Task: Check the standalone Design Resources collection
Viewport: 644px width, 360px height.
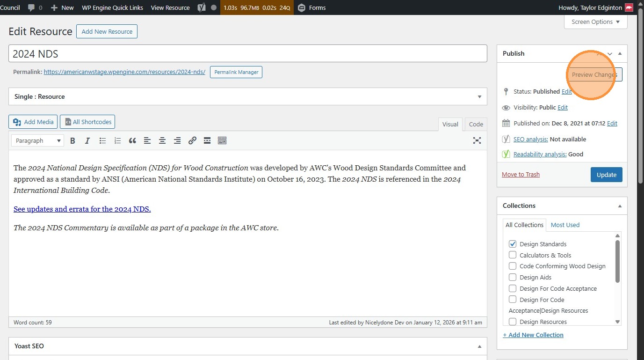Action: pos(513,322)
